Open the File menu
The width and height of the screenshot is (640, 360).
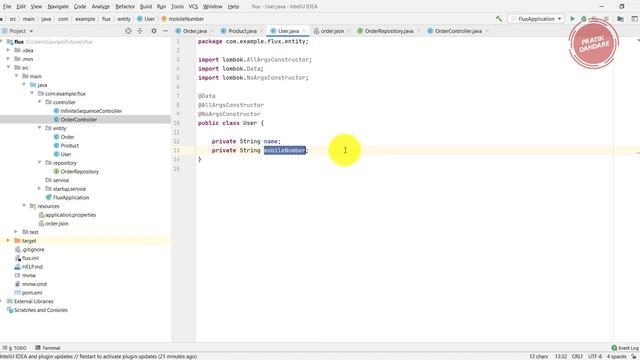[7, 7]
